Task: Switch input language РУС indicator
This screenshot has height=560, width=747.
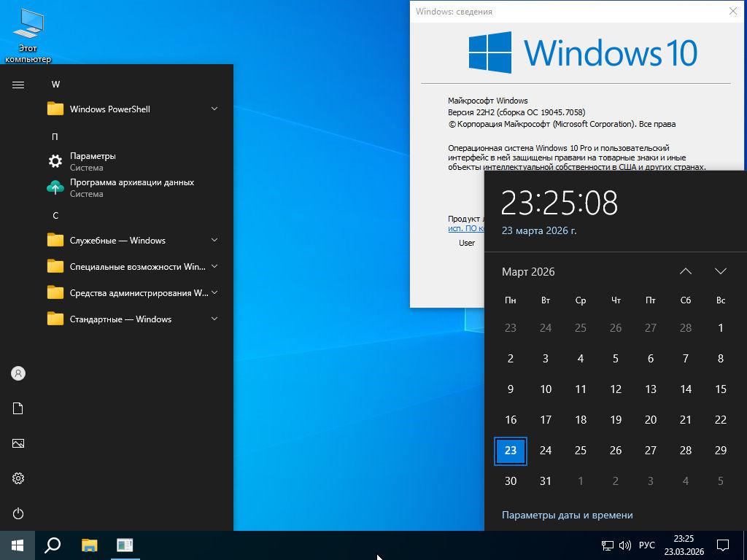Action: click(646, 545)
